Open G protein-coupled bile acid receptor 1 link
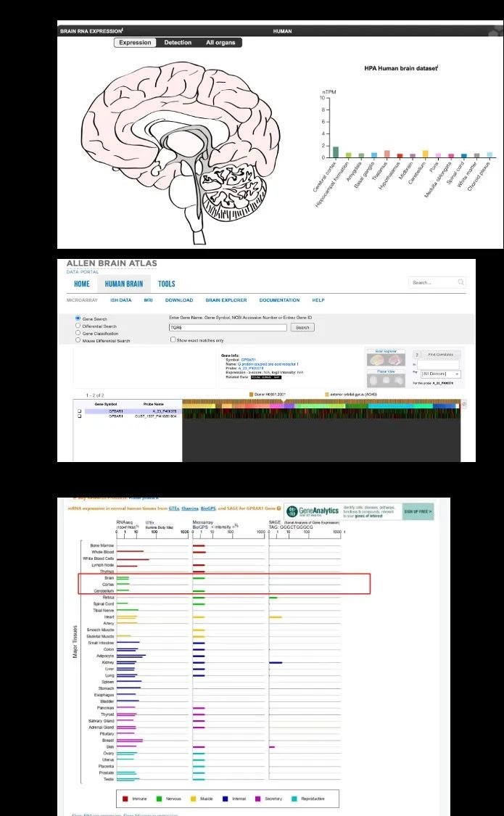 [268, 364]
